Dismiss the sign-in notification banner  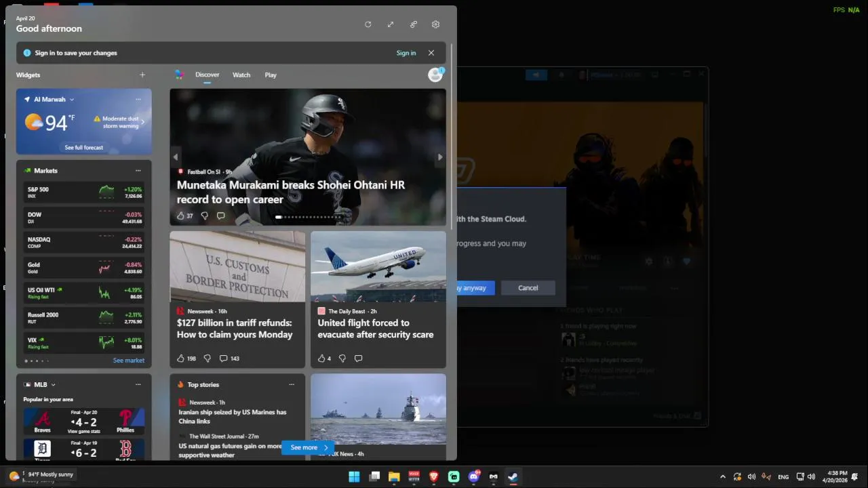pos(431,53)
